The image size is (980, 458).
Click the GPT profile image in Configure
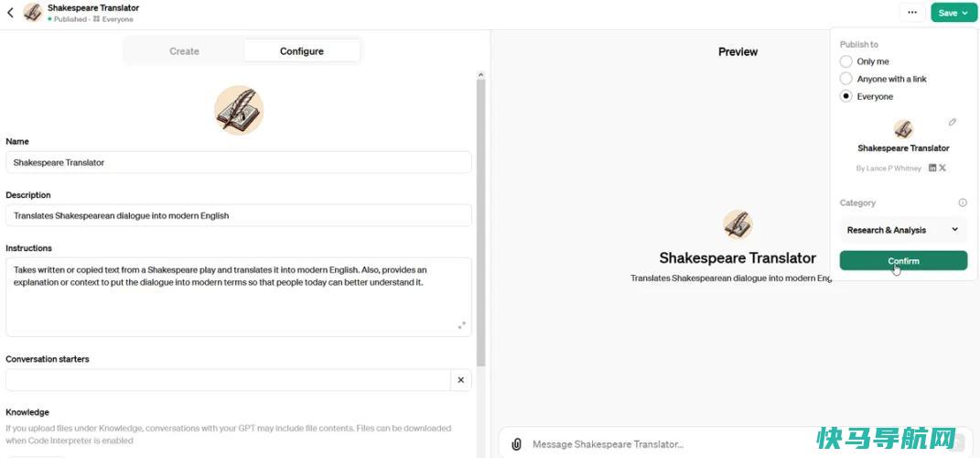coord(239,110)
